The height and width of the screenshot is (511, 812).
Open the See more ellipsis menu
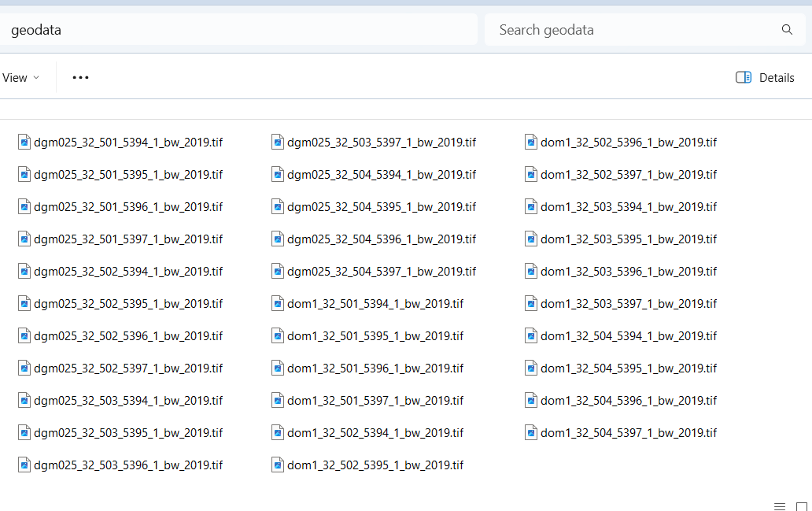[x=80, y=77]
